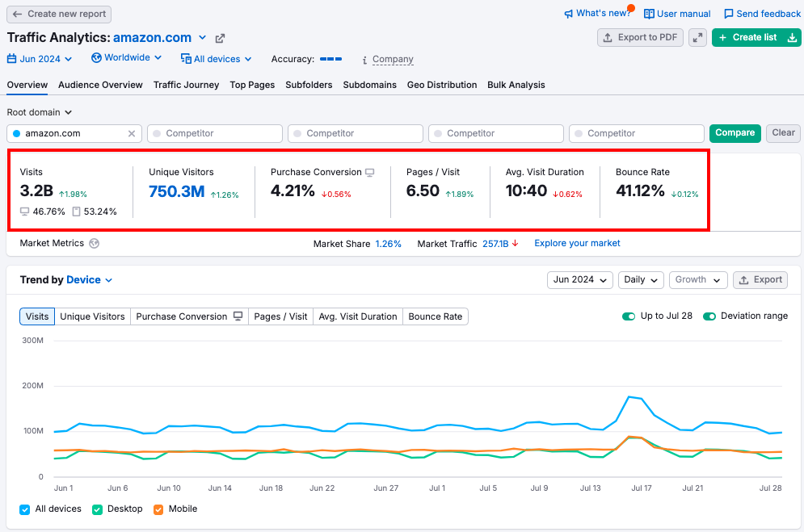Disable the Deviation range toggle
This screenshot has height=532, width=804.
click(x=709, y=316)
